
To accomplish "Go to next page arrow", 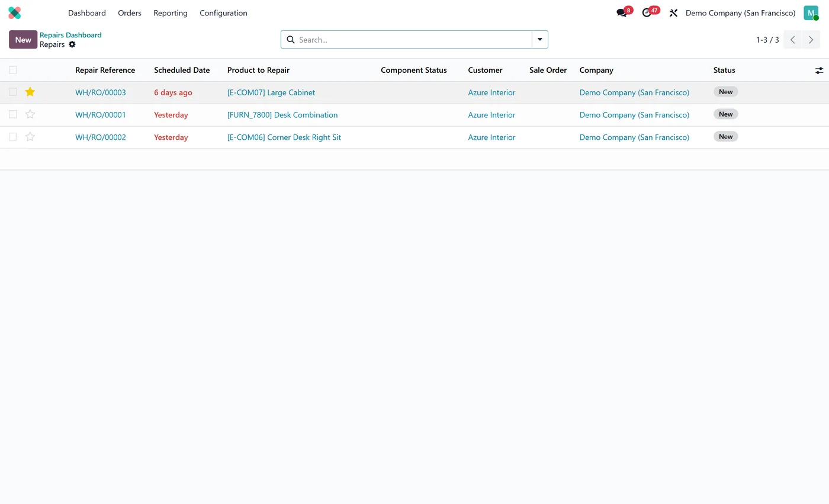I will (811, 40).
